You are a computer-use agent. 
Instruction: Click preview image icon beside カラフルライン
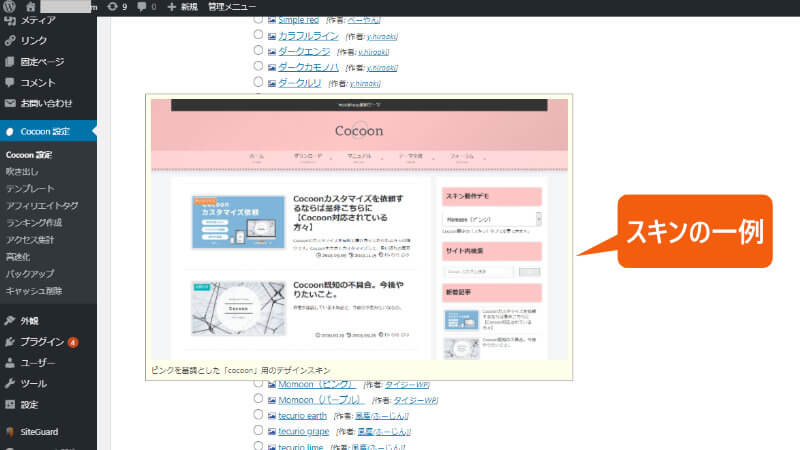pyautogui.click(x=272, y=36)
